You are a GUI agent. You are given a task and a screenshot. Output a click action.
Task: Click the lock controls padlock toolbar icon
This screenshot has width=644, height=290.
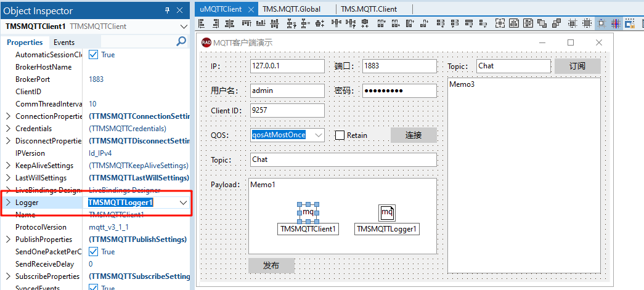(x=630, y=23)
